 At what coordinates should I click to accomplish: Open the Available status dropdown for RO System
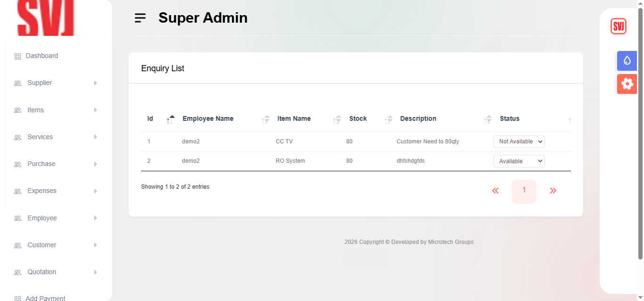point(519,161)
